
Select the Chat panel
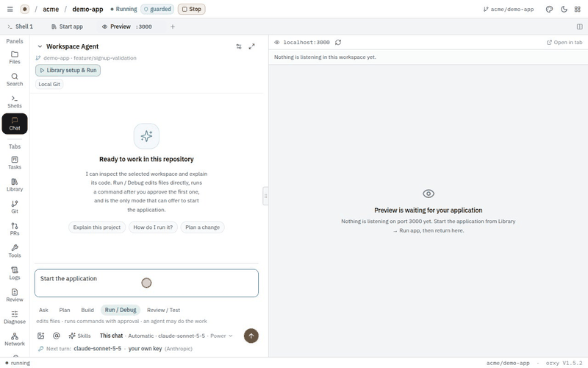pos(15,124)
